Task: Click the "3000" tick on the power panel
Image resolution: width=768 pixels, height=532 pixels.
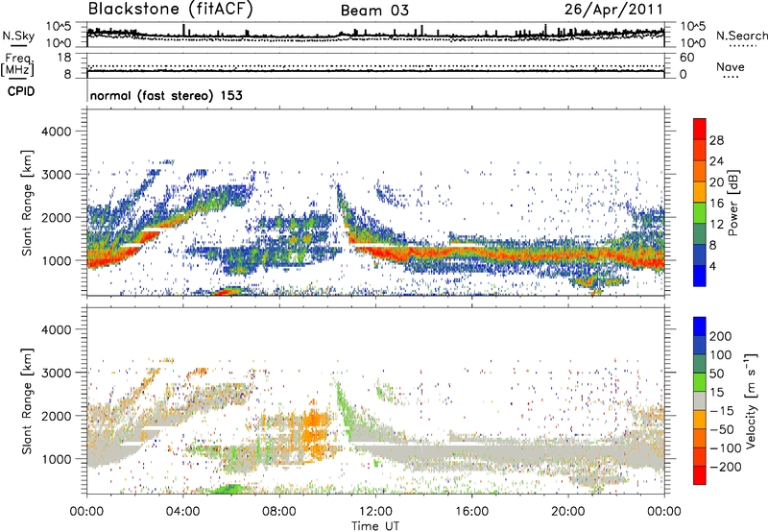Action: click(x=56, y=175)
